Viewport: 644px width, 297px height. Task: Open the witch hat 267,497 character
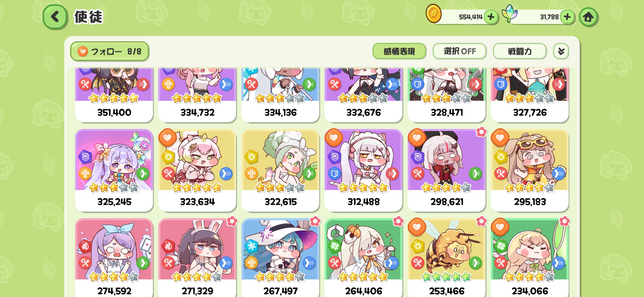280,257
